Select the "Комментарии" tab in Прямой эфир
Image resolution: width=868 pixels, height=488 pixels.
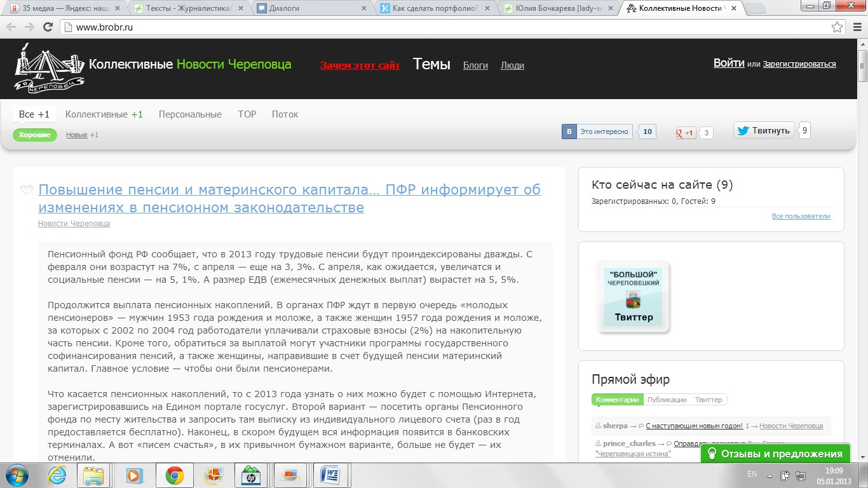(618, 400)
